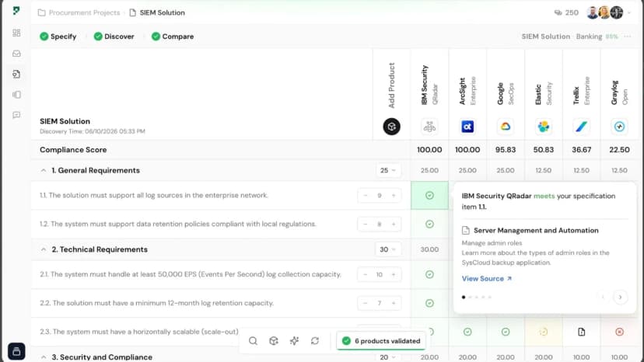This screenshot has width=644, height=362.
Task: Click IBM QRadar check mark for item 1.2
Action: tap(429, 224)
